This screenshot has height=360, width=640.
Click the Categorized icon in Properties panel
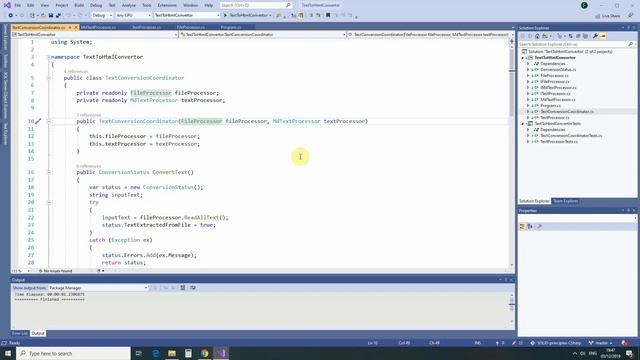(522, 227)
